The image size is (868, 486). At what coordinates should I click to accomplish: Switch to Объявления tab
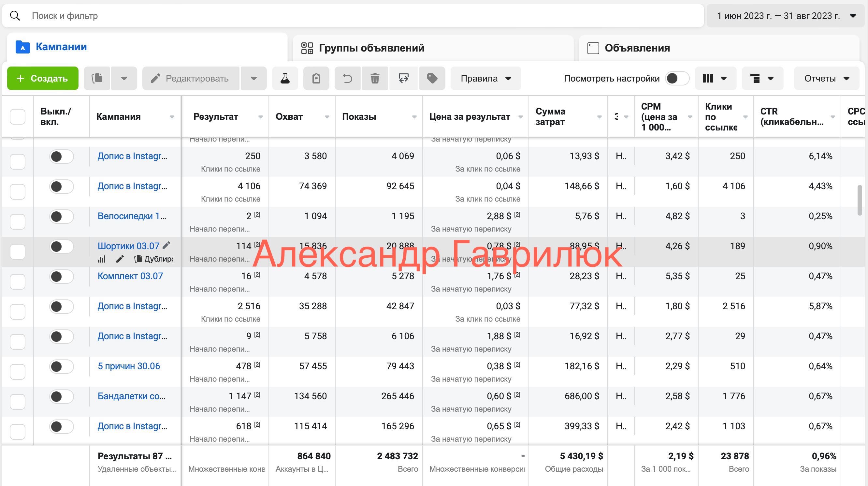pos(637,48)
